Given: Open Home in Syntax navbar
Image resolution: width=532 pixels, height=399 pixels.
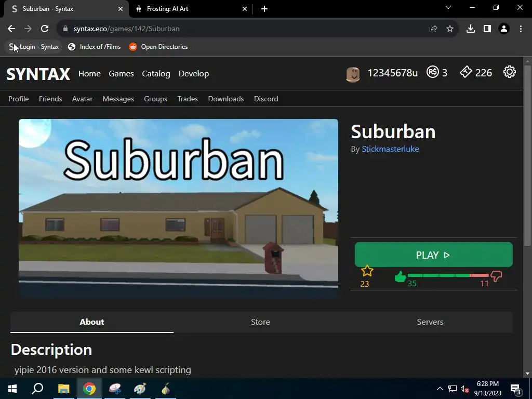Looking at the screenshot, I should (x=89, y=74).
